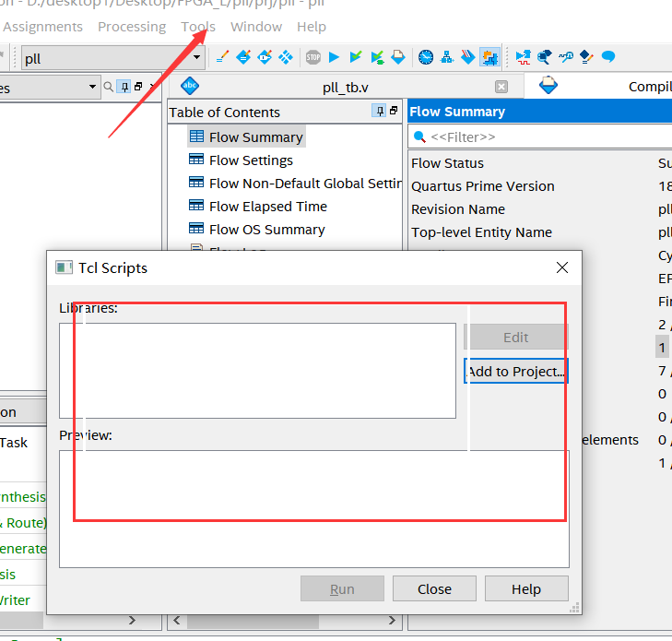This screenshot has width=672, height=641.
Task: Click inside the Preview text area
Action: point(314,509)
